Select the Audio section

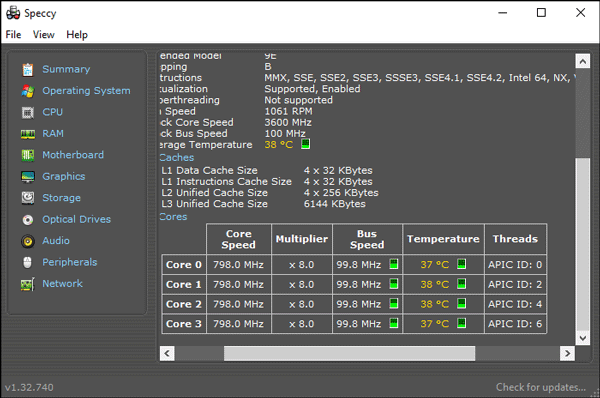(x=56, y=241)
